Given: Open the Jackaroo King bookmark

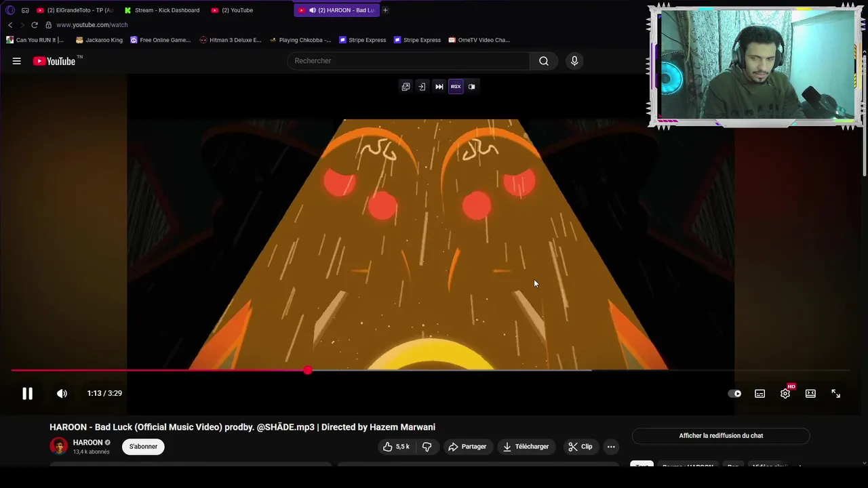Looking at the screenshot, I should pyautogui.click(x=99, y=40).
